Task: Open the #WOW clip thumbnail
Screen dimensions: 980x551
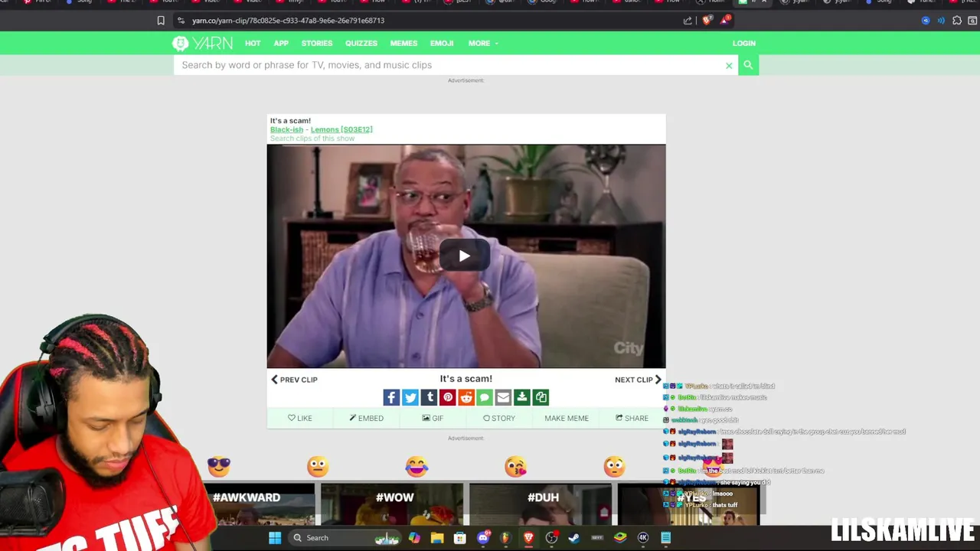Action: click(x=393, y=504)
